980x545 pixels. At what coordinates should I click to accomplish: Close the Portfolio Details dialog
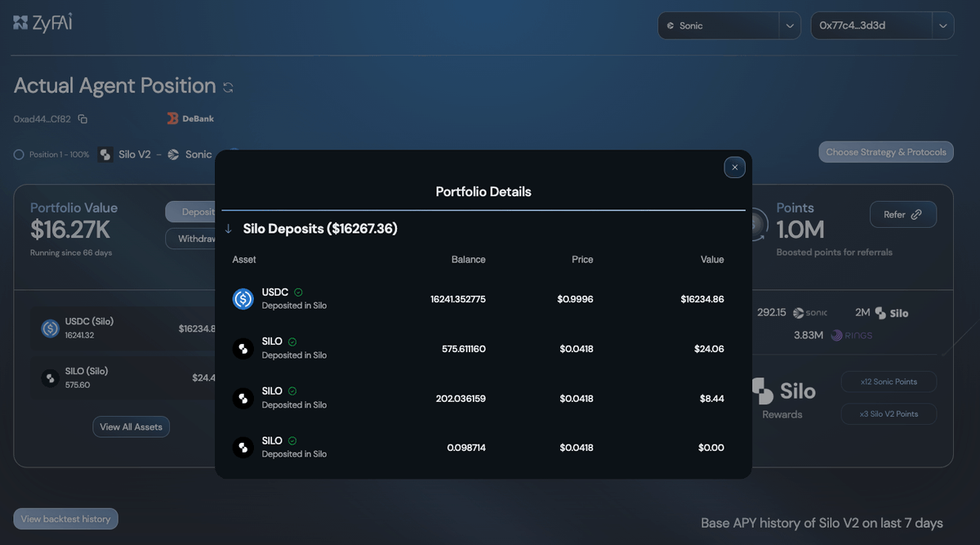(735, 168)
